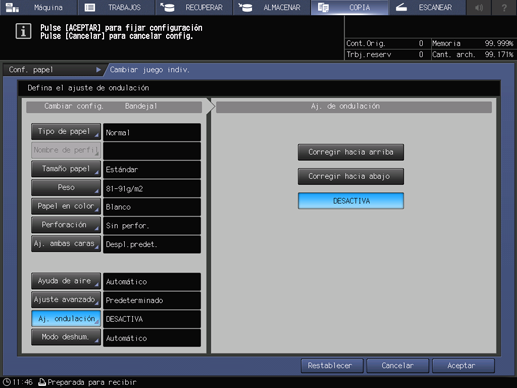The width and height of the screenshot is (517, 388).
Task: Click Preparada para recibir status text
Action: [92, 382]
